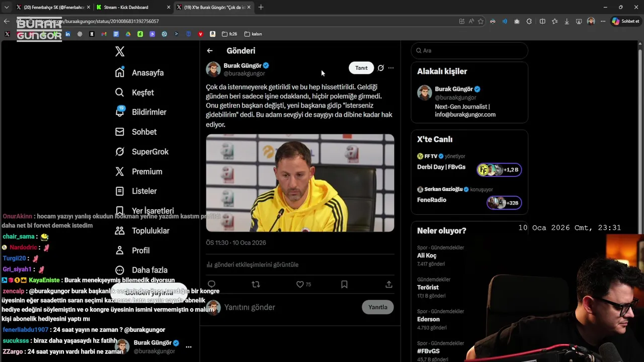
Task: Open the browser settings and more menu
Action: click(603, 21)
